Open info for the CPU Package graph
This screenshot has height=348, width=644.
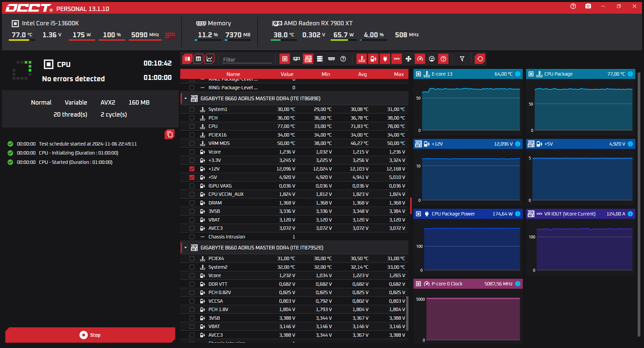pos(630,74)
